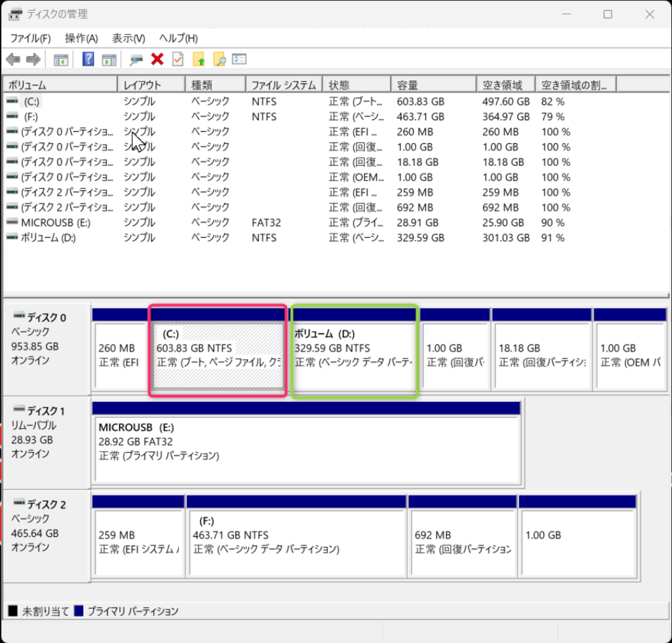Click the Back arrow in the toolbar
The height and width of the screenshot is (643, 672).
(13, 59)
